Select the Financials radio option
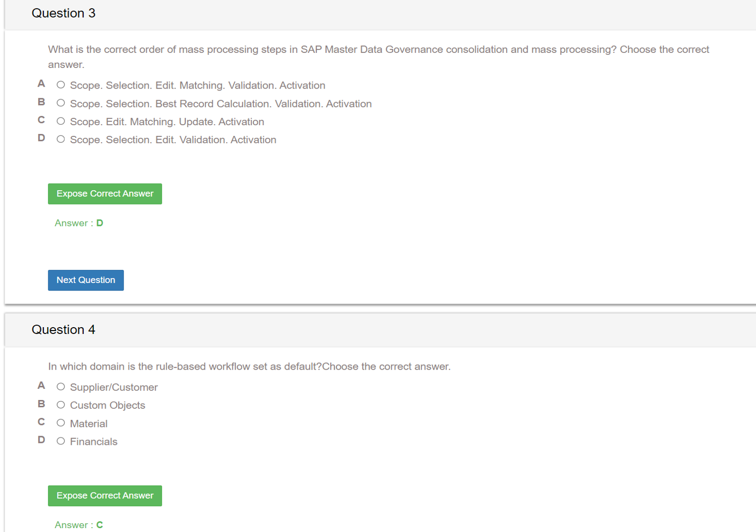 coord(61,441)
